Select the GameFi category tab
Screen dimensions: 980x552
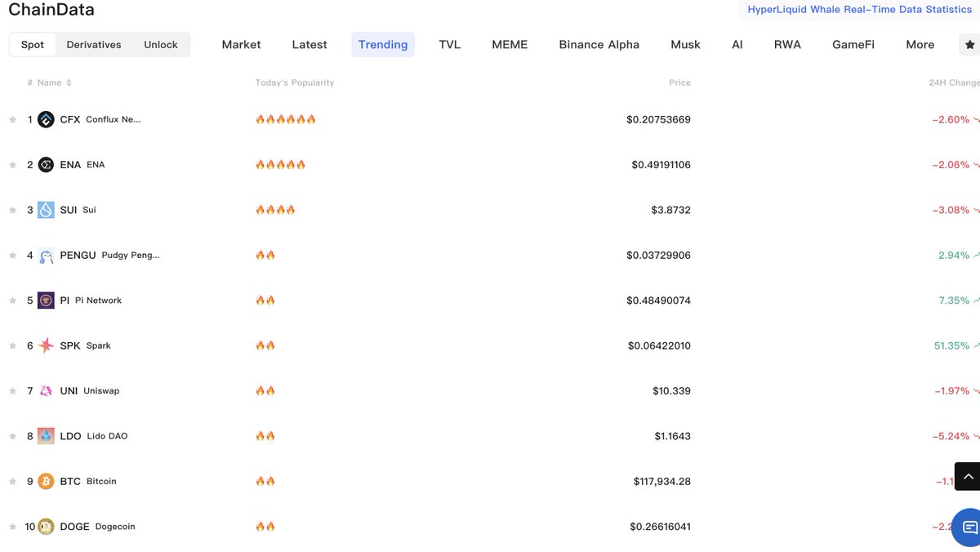pos(853,45)
